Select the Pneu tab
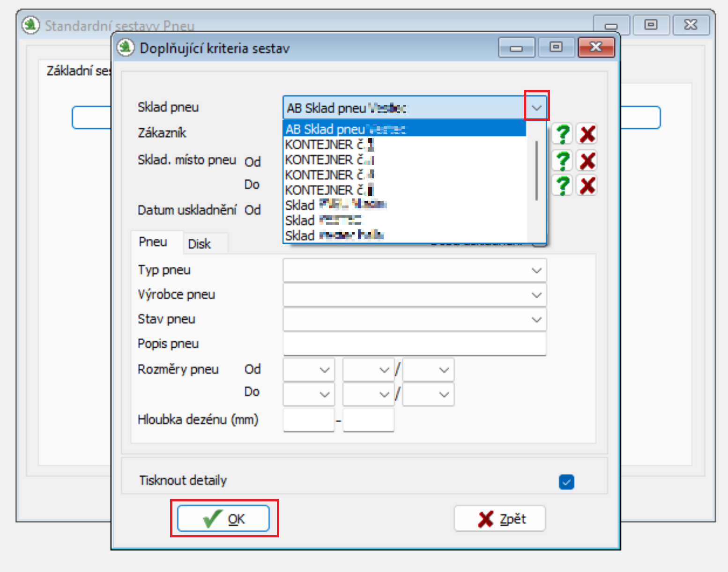 coord(153,242)
